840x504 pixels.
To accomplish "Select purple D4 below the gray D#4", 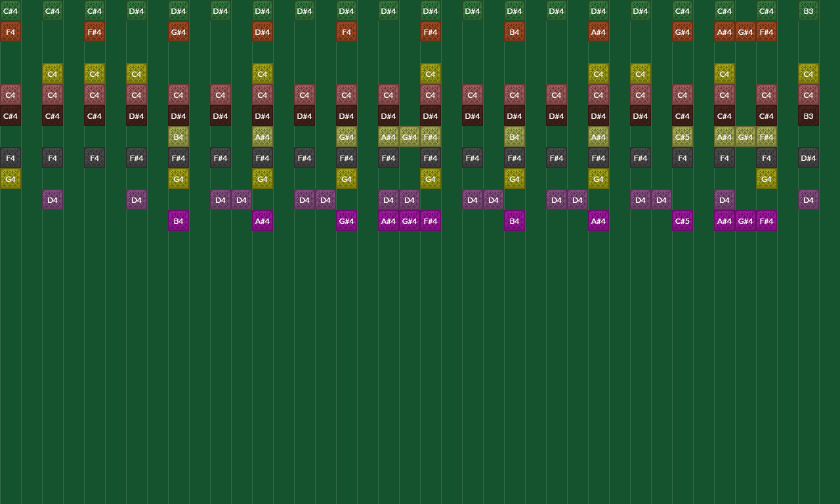I will [808, 199].
